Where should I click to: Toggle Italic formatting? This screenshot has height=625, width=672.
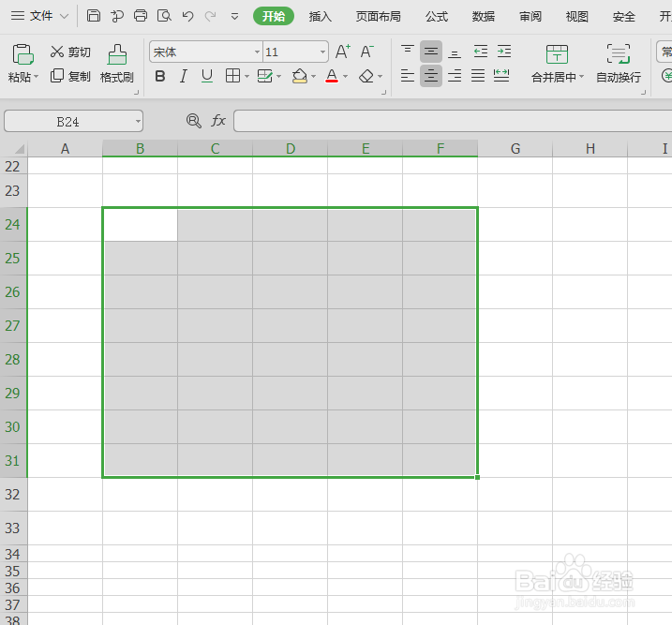tap(184, 76)
